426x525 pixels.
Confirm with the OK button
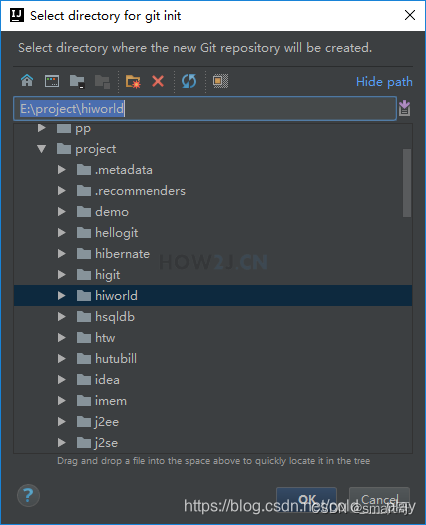[x=306, y=500]
